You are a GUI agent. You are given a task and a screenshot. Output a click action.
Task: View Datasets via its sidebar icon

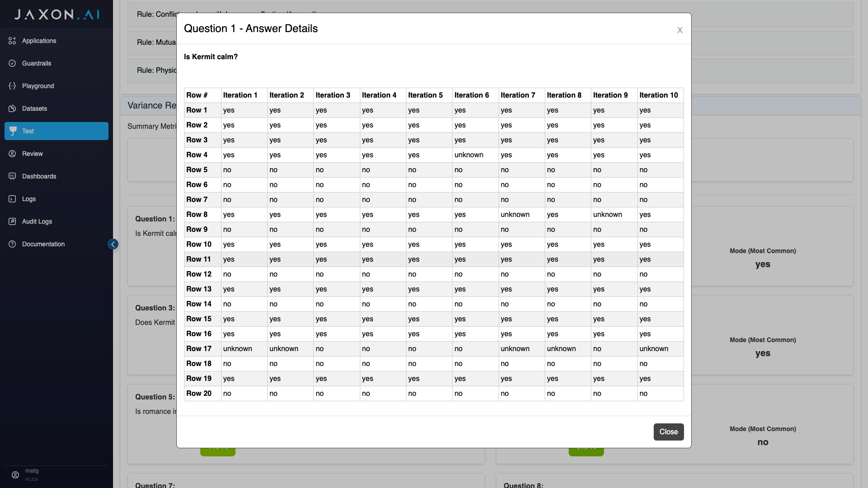pyautogui.click(x=13, y=108)
